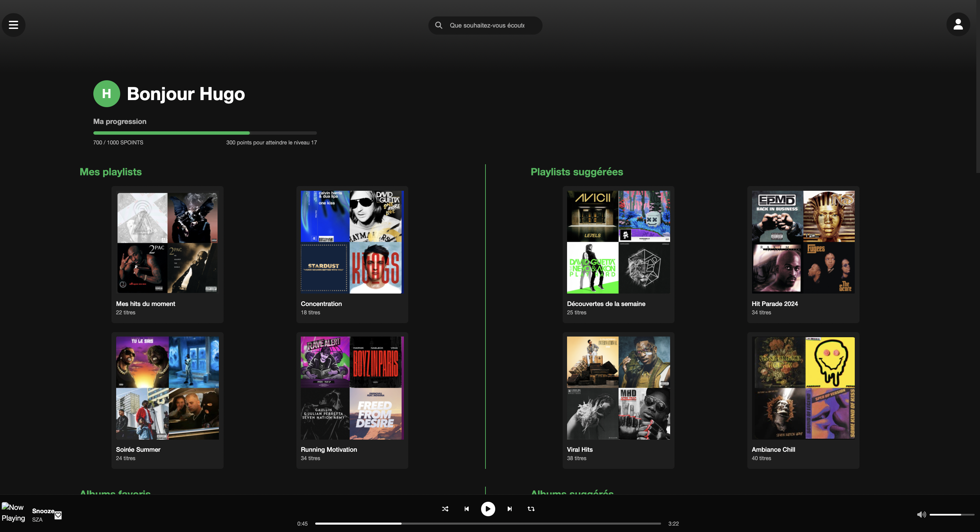
Task: Seek on the track progress bar
Action: [x=488, y=524]
